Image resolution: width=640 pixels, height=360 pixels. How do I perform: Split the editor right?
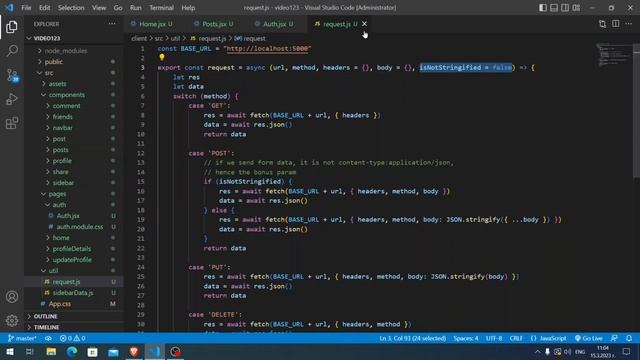tap(616, 24)
